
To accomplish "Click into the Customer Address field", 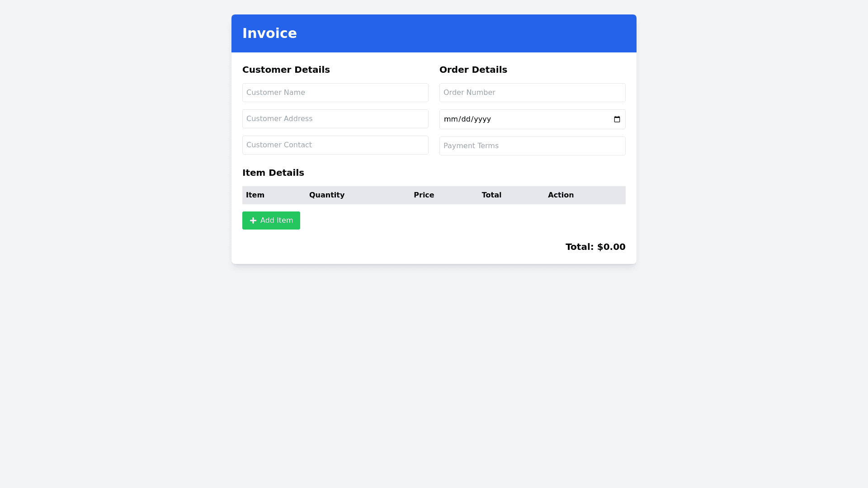I will pos(335,119).
